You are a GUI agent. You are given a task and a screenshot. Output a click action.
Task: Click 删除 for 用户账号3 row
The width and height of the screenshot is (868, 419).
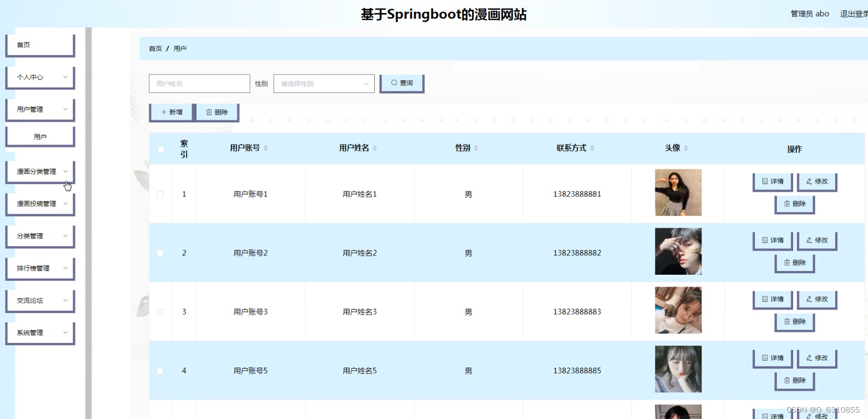pos(795,322)
